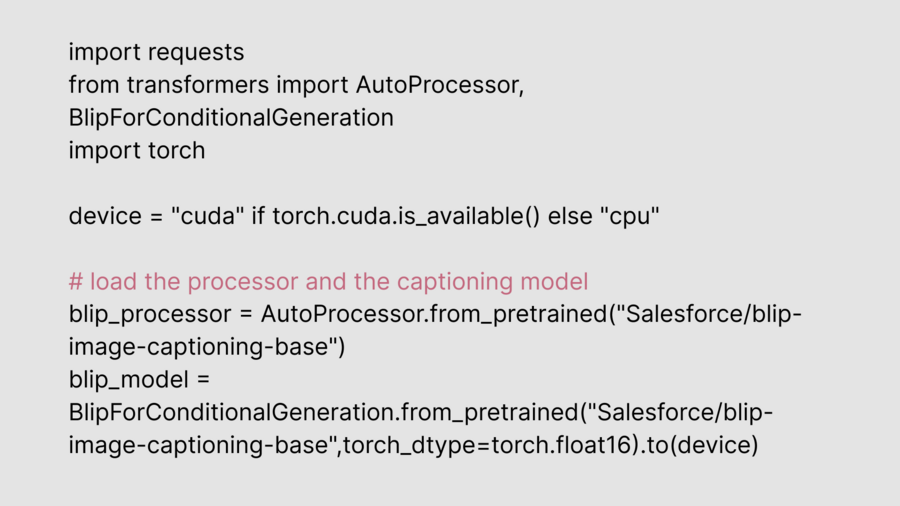Screen dimensions: 900x506
Task: Click the 'import torch' line
Action: click(x=136, y=151)
